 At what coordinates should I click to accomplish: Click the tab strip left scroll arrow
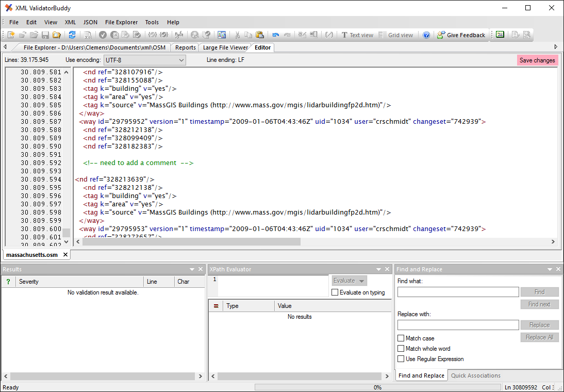pyautogui.click(x=5, y=47)
